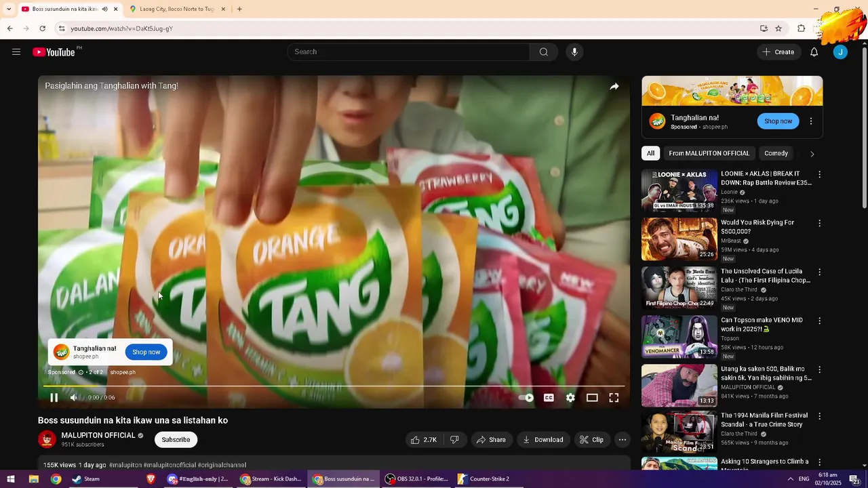
Task: Open a new browser tab
Action: click(x=239, y=9)
